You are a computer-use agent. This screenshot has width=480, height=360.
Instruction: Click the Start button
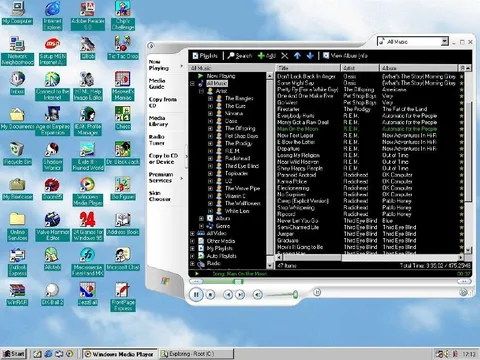[13, 354]
